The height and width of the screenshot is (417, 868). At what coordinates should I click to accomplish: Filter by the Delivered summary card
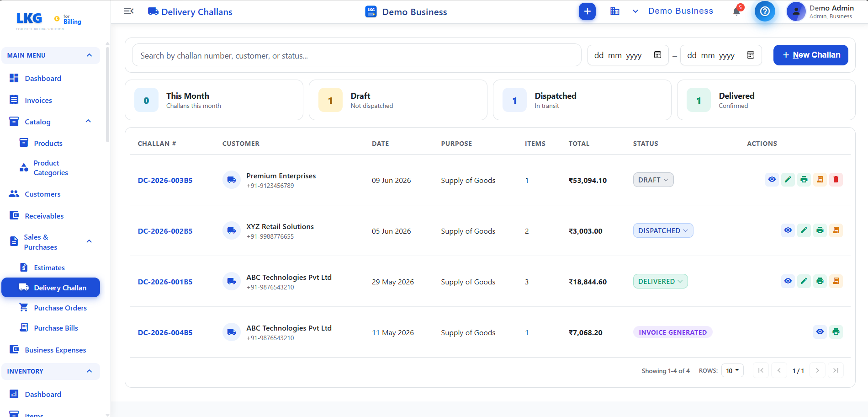click(766, 100)
